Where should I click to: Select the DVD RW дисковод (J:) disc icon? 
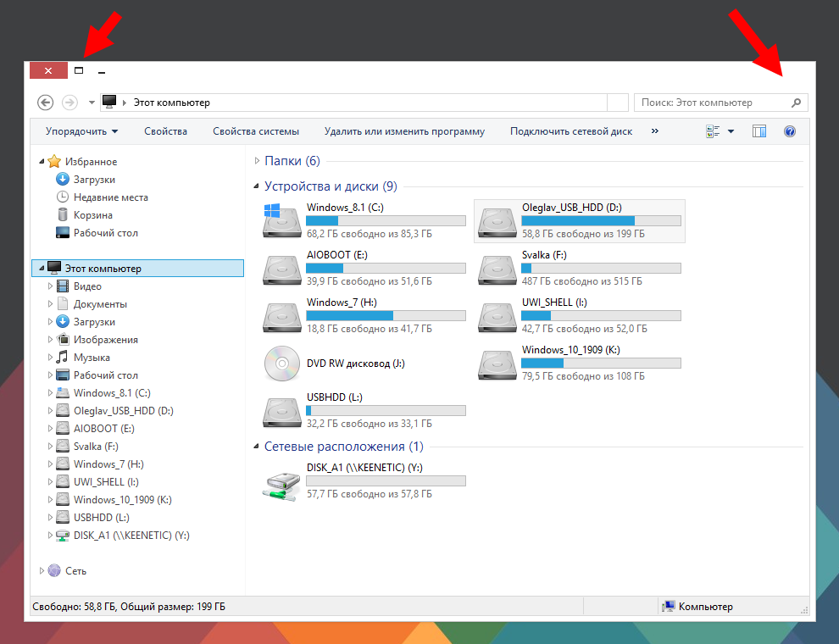pos(282,364)
